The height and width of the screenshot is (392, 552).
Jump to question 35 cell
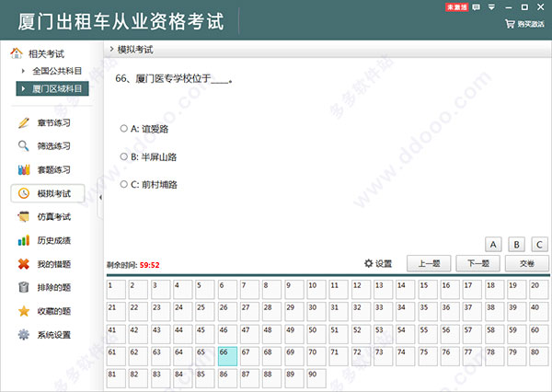(x=428, y=312)
